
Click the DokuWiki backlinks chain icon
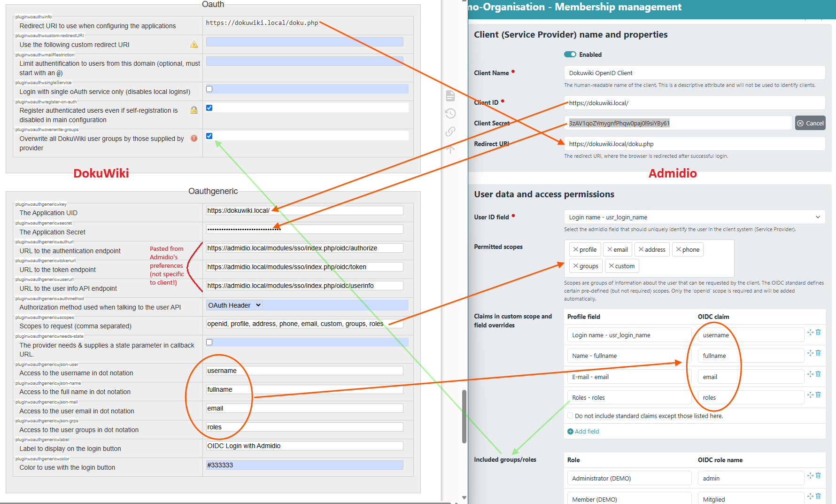pos(450,132)
